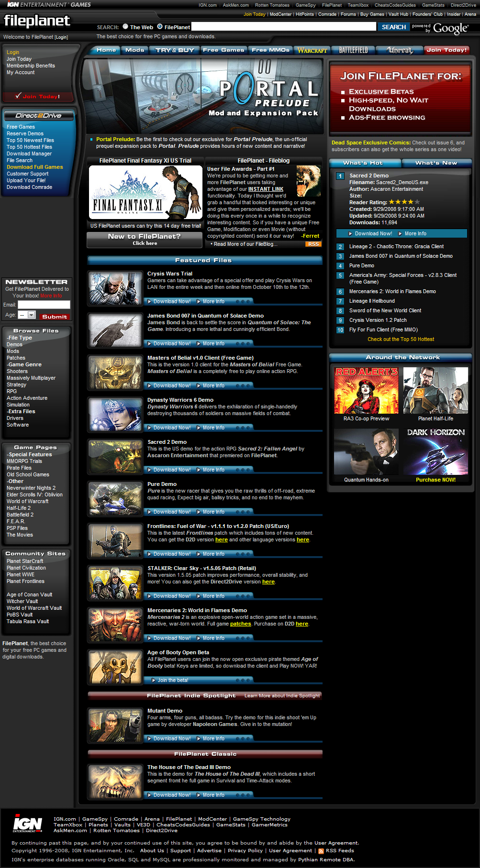The width and height of the screenshot is (480, 868).
Task: Click the fileplanet logo at top
Action: pos(37,21)
